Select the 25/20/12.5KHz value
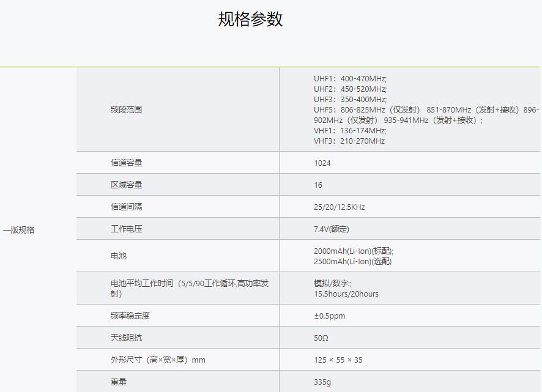Viewport: 542px width, 392px height. coord(339,207)
